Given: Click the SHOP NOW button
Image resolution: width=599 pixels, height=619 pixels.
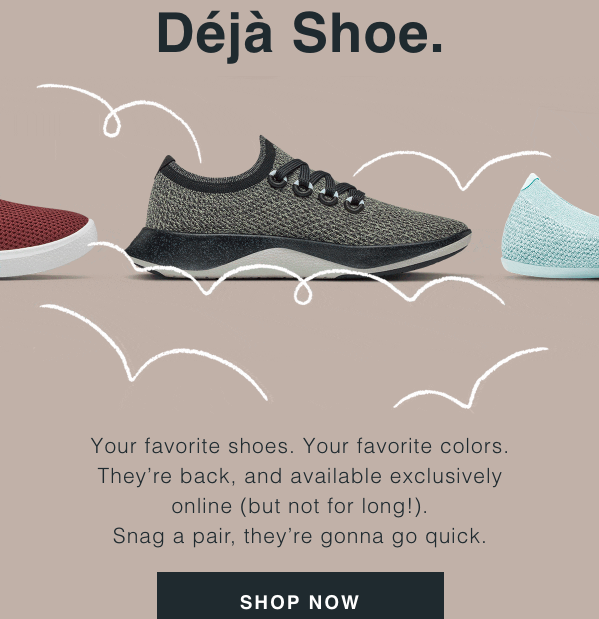Looking at the screenshot, I should click(300, 595).
